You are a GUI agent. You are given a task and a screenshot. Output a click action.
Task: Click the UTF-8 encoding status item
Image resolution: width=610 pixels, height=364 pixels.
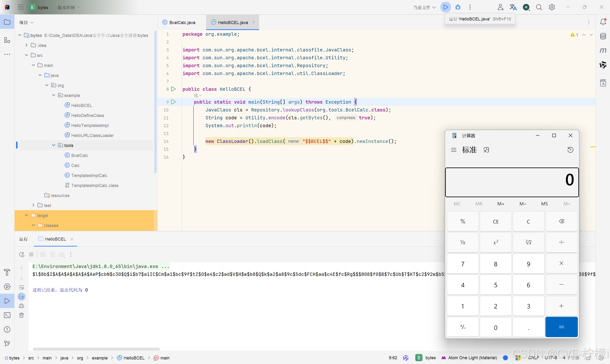coord(551,358)
